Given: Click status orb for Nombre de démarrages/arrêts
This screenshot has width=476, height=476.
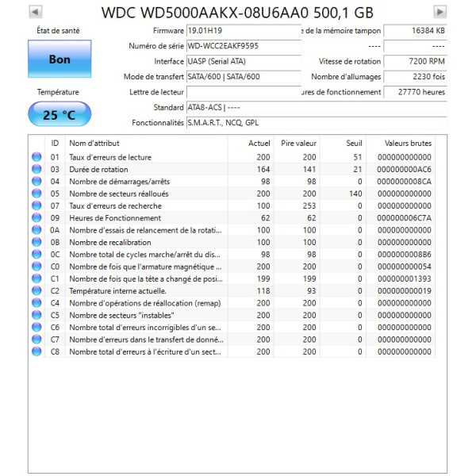Looking at the screenshot, I should (x=36, y=181).
